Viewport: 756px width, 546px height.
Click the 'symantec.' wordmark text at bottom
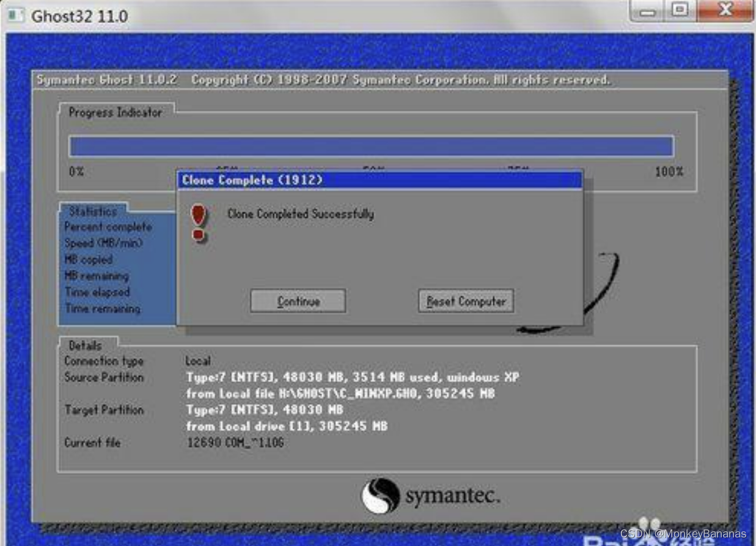click(x=452, y=496)
